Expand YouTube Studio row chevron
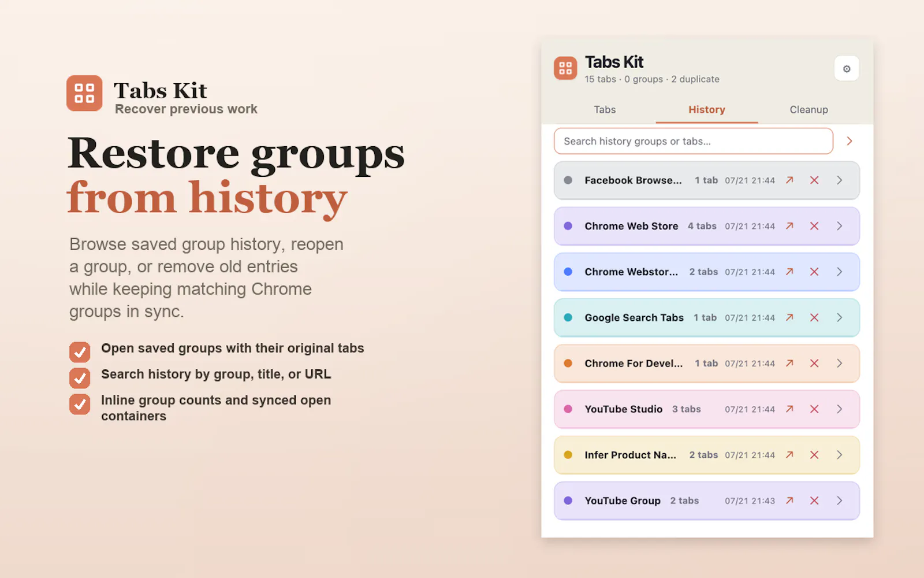 click(x=840, y=409)
